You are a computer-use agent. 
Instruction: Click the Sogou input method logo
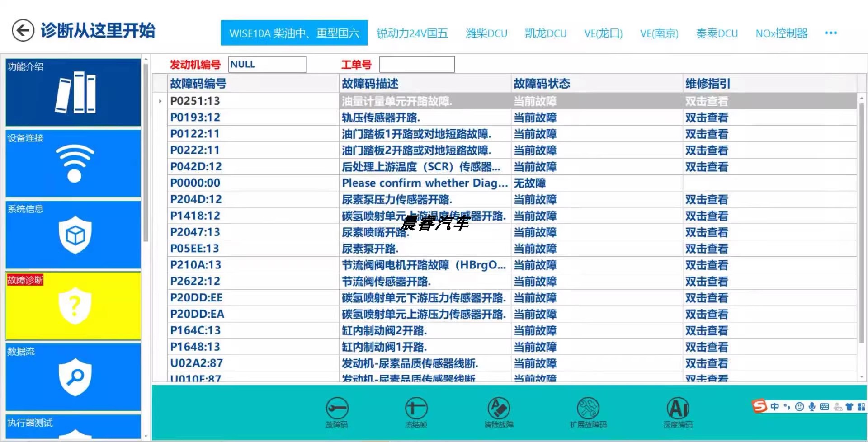click(x=759, y=406)
